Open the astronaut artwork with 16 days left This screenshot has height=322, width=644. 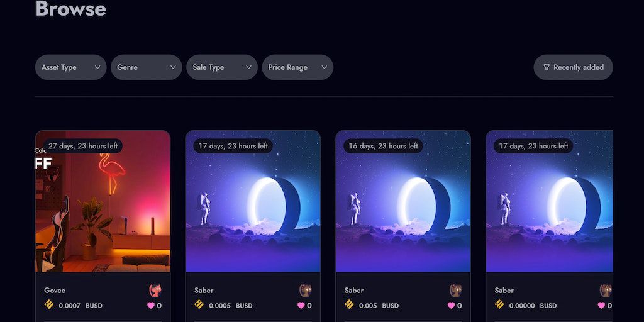coord(403,201)
